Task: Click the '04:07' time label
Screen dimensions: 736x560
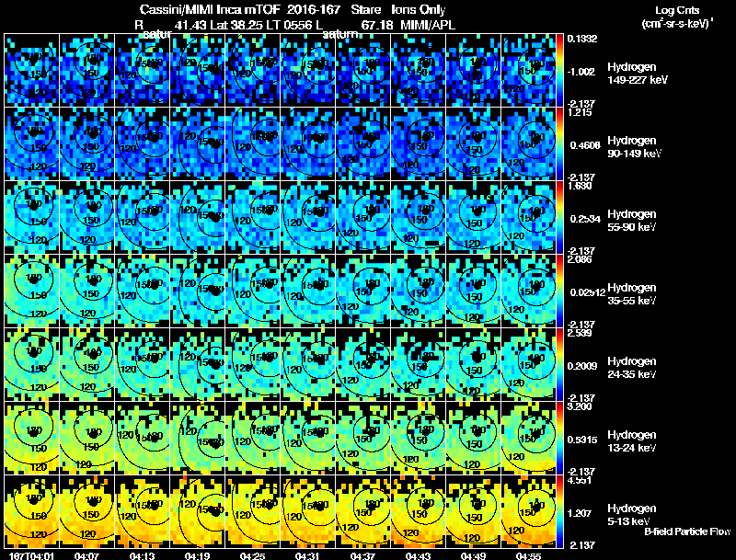Action: click(x=86, y=555)
